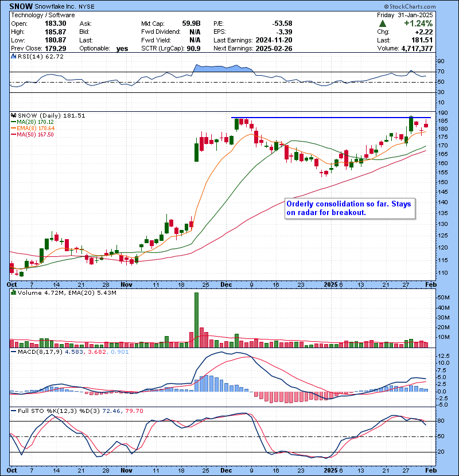Click the Orderly consolidation annotation box

(x=349, y=208)
